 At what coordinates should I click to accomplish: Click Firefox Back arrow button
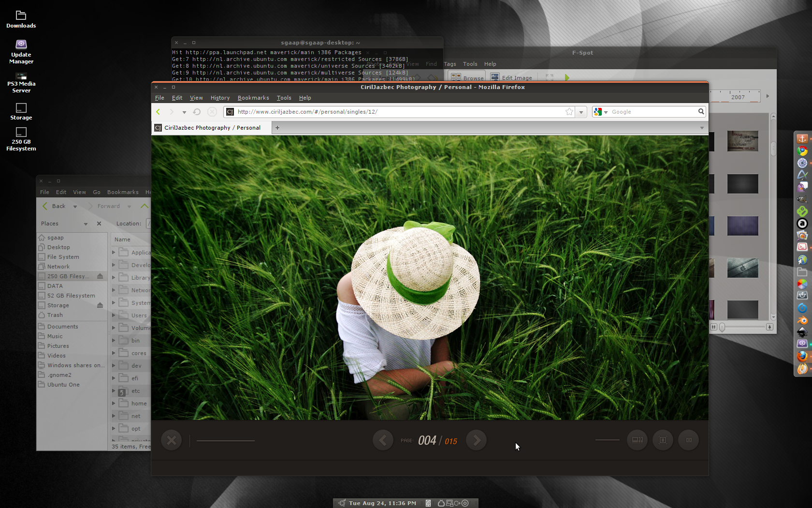click(158, 112)
